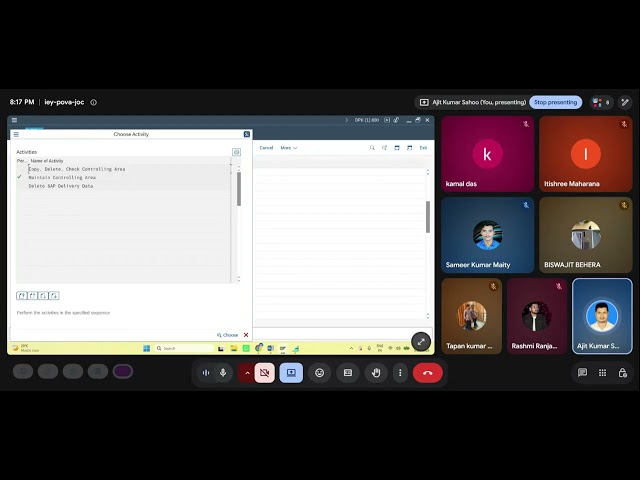Turn on captions in the call bar
640x480 pixels.
pos(348,373)
